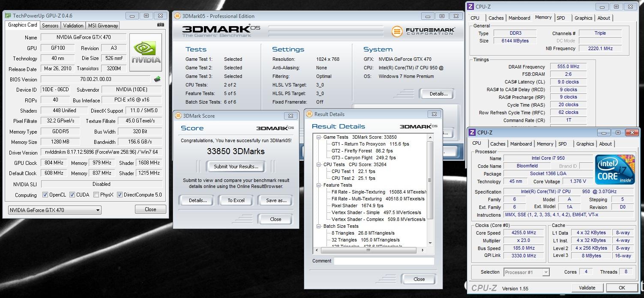The width and height of the screenshot is (644, 298).
Task: Toggle the DirectCompute 5.0 checkbox
Action: (120, 195)
